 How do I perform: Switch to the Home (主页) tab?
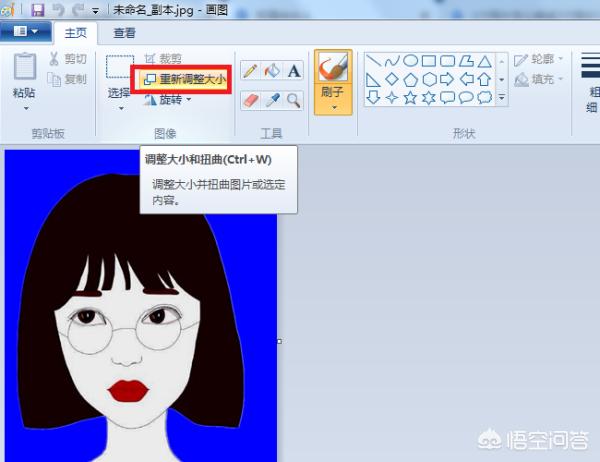coord(75,33)
